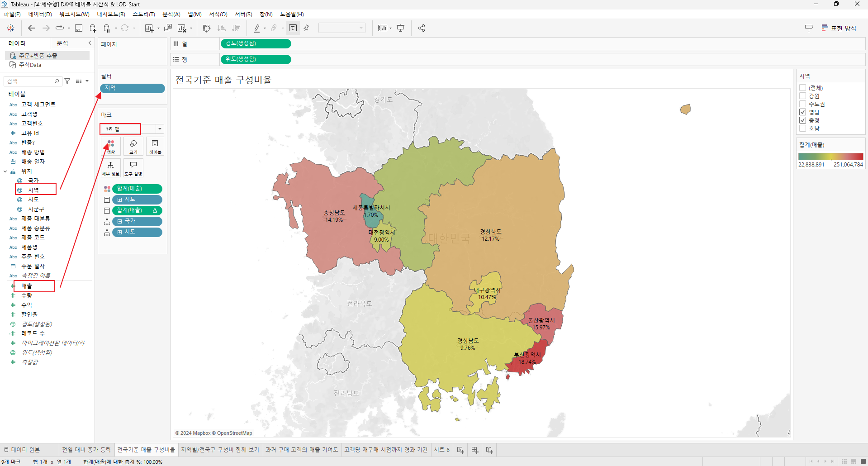Expand the 시도 label pill plus box

tap(119, 200)
